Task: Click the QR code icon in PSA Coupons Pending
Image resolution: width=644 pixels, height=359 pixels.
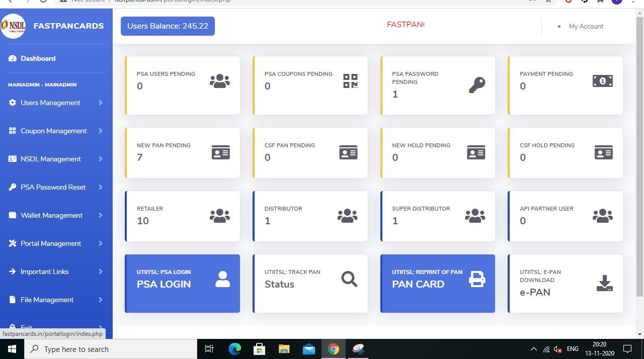Action: 350,81
